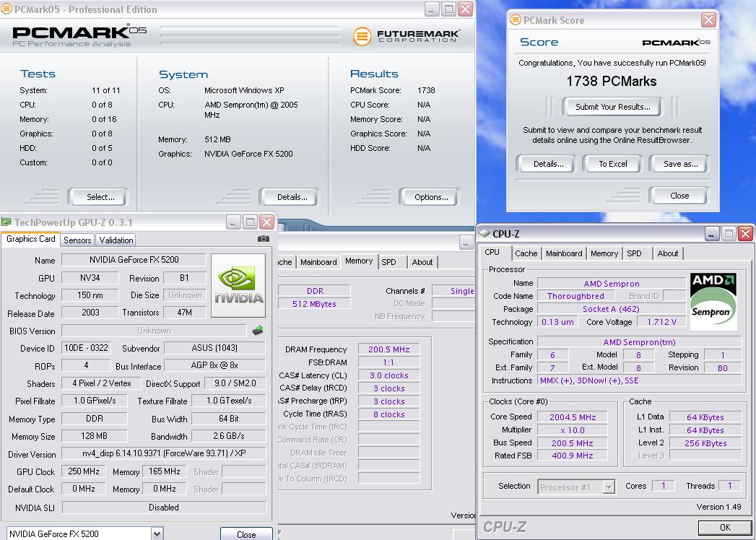Select the Graphics Card tab in GPU-Z

(x=31, y=239)
